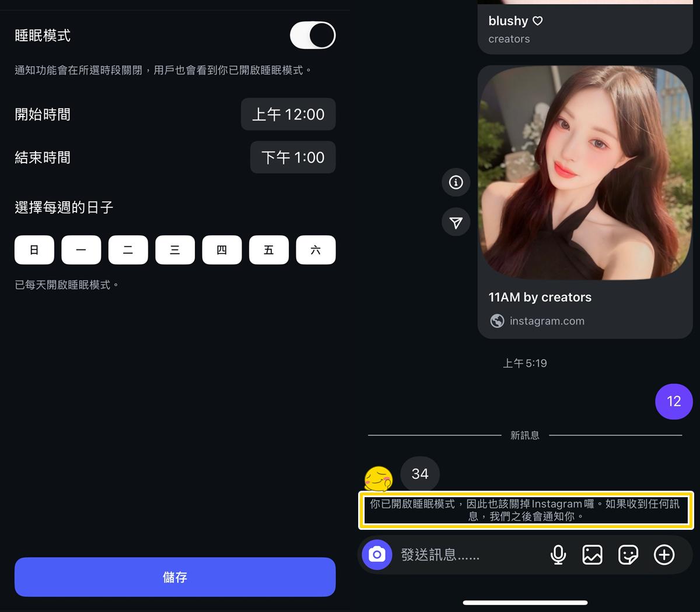Image resolution: width=700 pixels, height=612 pixels.
Task: Open the camera in message bar
Action: [377, 554]
